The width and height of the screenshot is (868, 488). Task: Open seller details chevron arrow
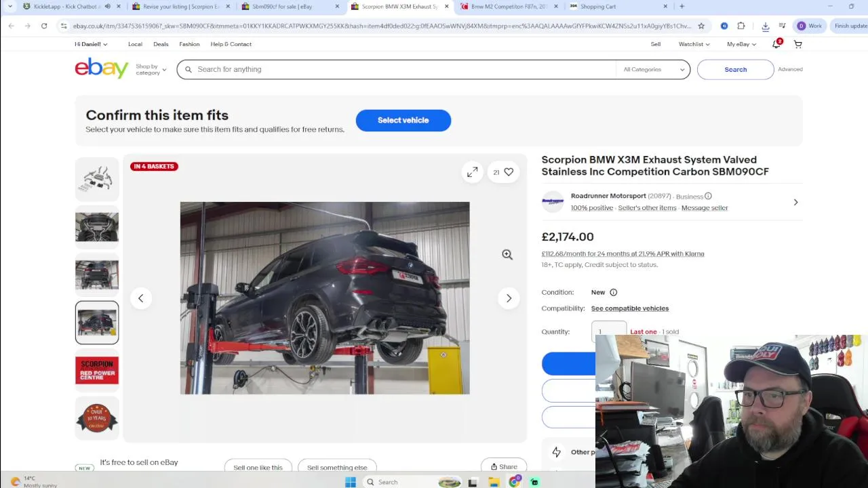(x=795, y=202)
